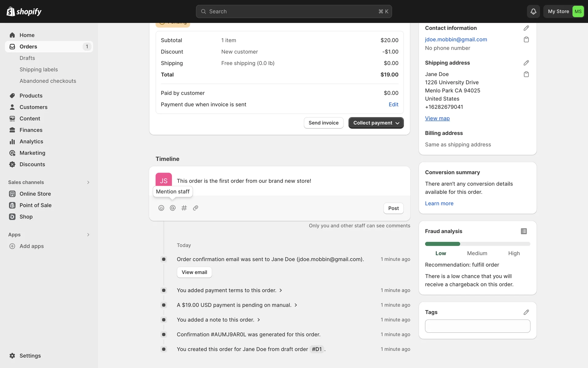Click the fraud risk level bar
The width and height of the screenshot is (588, 368).
(477, 244)
